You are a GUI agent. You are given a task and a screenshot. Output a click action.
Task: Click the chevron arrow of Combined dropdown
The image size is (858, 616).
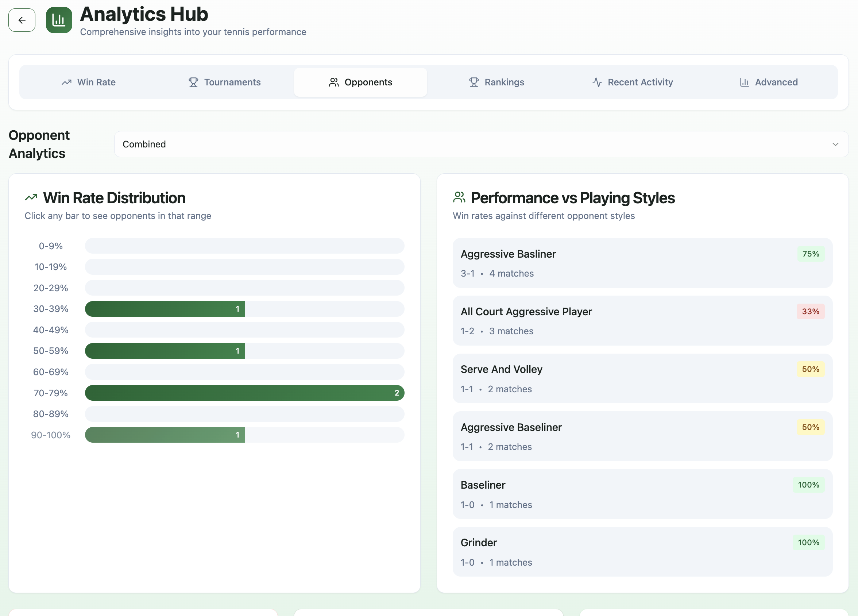click(835, 144)
